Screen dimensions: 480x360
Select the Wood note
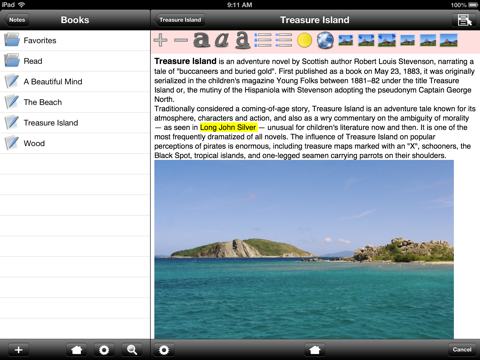coord(75,143)
